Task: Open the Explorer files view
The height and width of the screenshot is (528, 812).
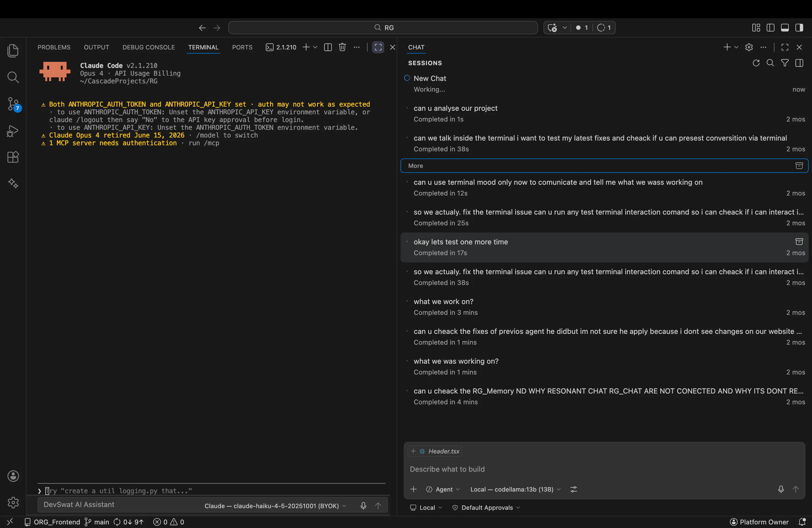Action: click(x=13, y=51)
